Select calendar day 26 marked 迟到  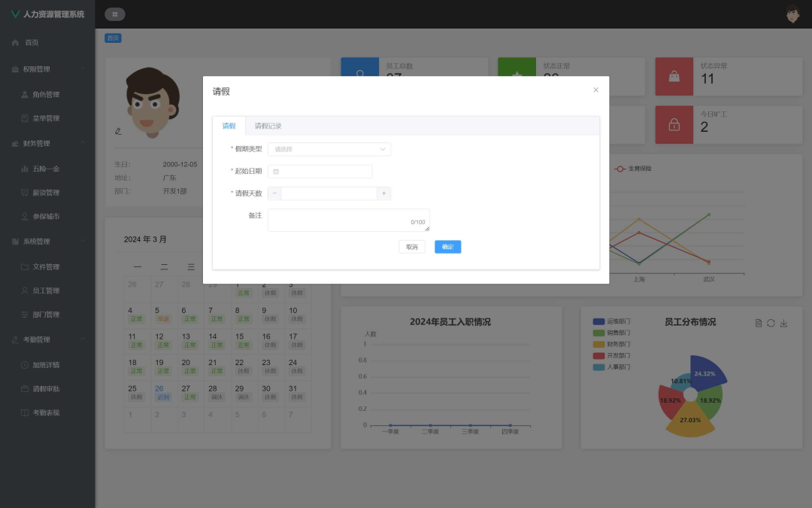163,393
